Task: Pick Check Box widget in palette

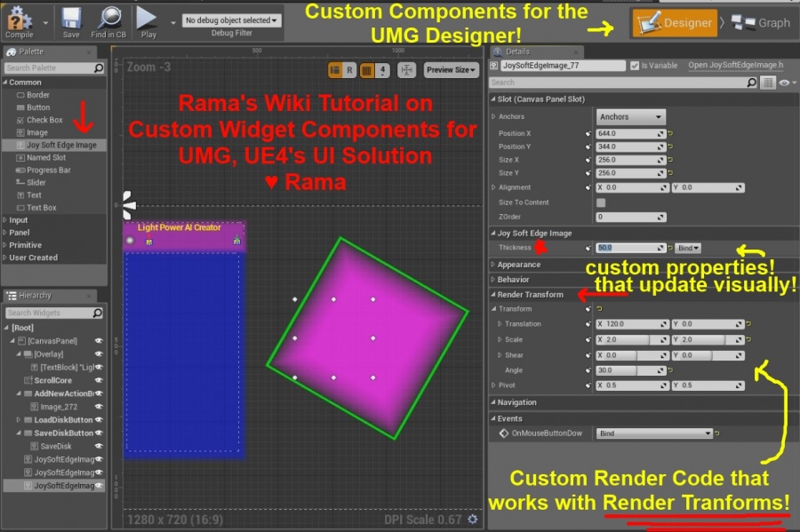Action: 44,120
